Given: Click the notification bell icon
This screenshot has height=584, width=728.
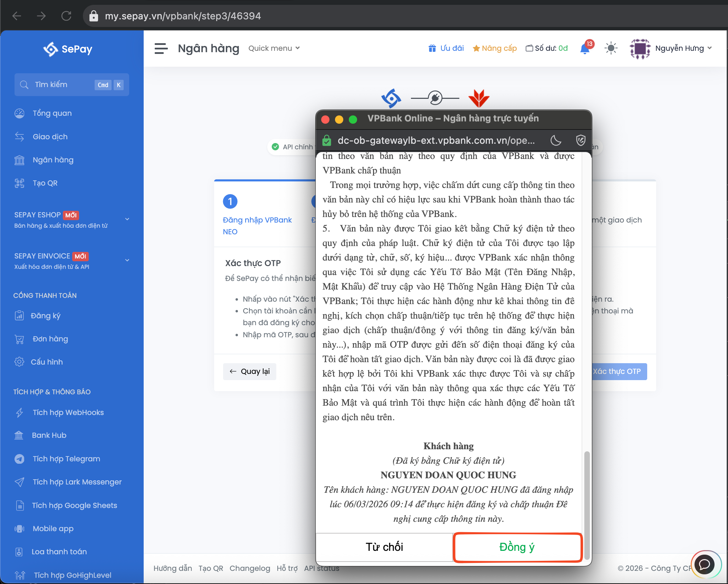Looking at the screenshot, I should (585, 48).
